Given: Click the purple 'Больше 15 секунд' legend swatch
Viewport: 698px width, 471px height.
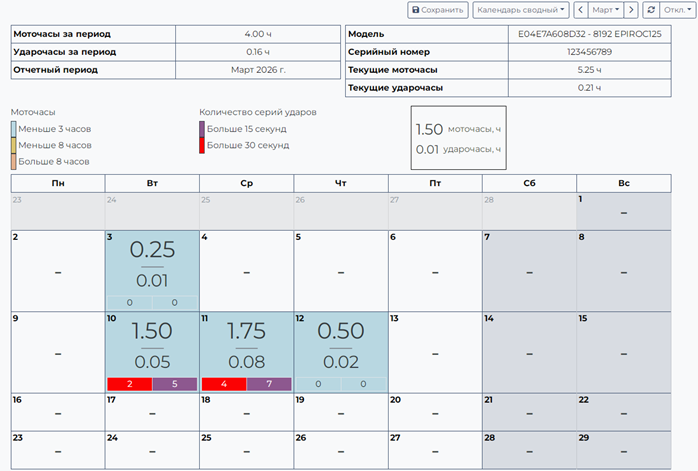Looking at the screenshot, I should tap(202, 128).
